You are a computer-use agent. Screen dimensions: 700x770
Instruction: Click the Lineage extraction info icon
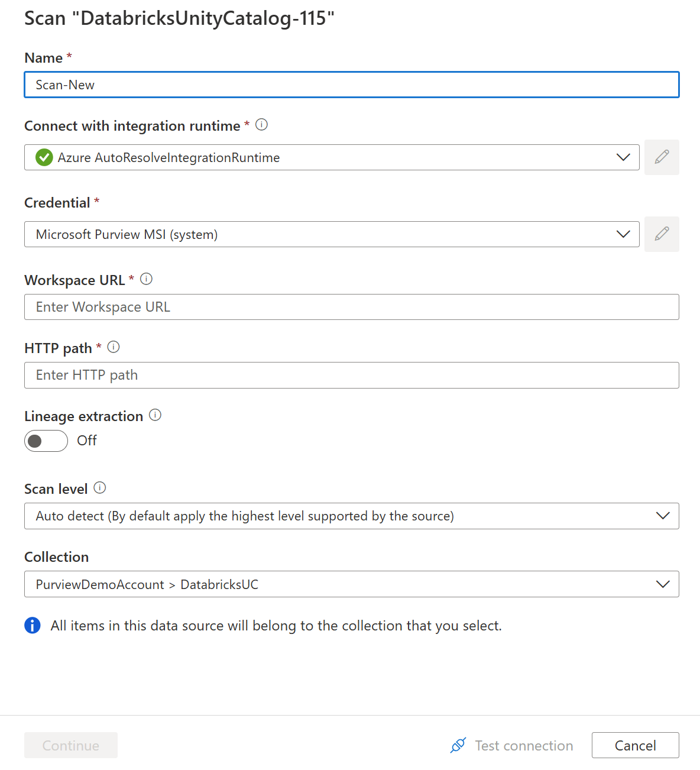pos(154,415)
